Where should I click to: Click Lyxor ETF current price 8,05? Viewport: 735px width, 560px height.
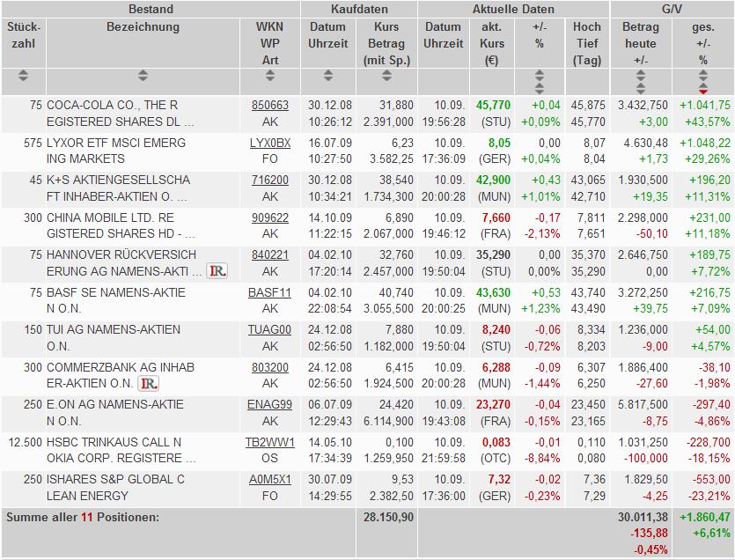499,143
